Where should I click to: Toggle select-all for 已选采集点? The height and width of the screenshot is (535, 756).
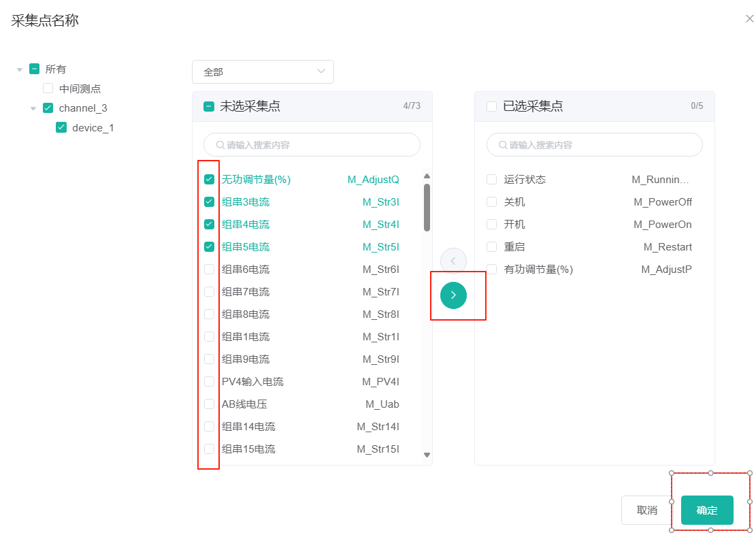(x=492, y=106)
